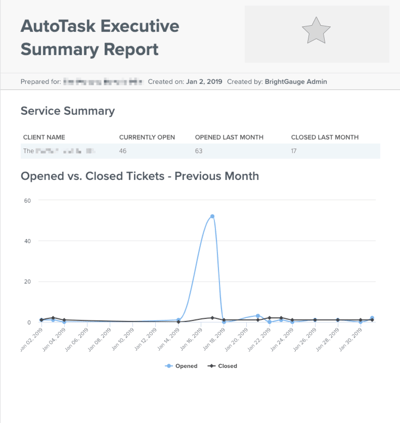Click the y-axis label 40

click(27, 241)
